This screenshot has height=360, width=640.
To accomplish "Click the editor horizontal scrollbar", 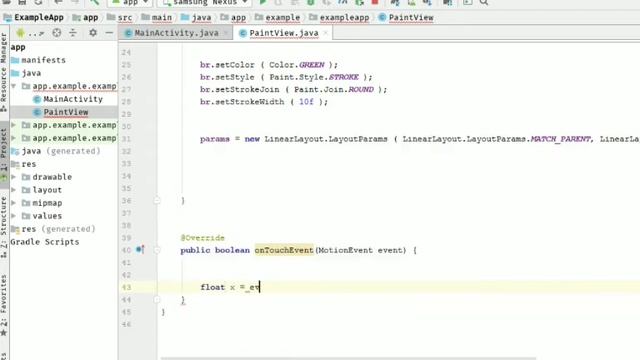I will (348, 358).
